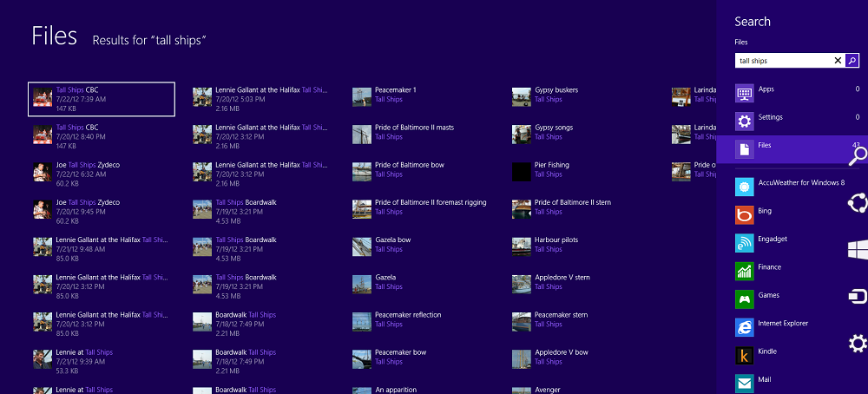868x394 pixels.
Task: Click the Kindle app icon
Action: coord(745,355)
